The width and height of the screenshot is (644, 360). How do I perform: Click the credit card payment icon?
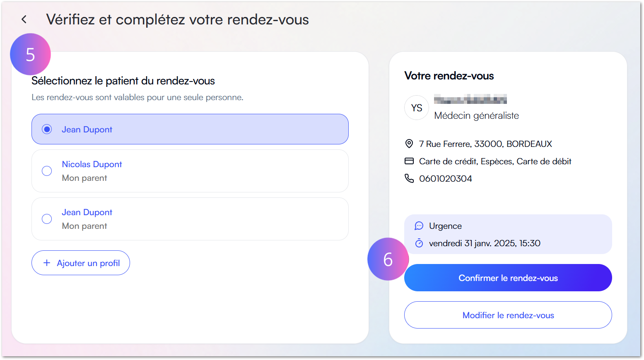click(409, 161)
